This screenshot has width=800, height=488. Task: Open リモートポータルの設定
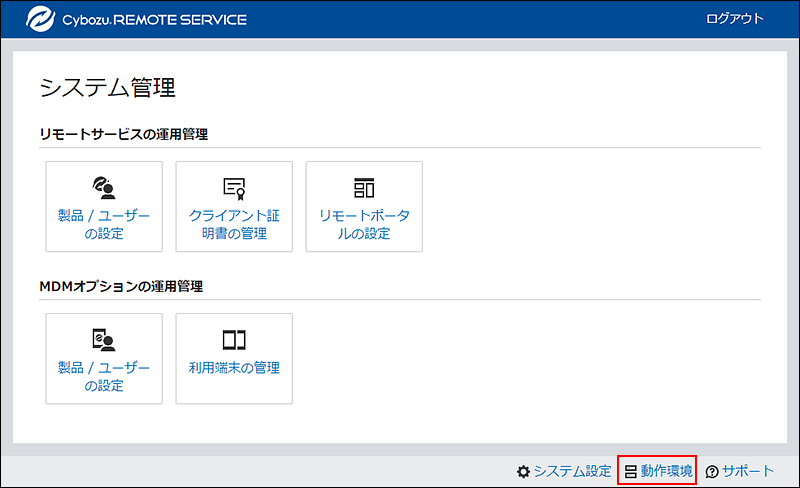pyautogui.click(x=364, y=225)
